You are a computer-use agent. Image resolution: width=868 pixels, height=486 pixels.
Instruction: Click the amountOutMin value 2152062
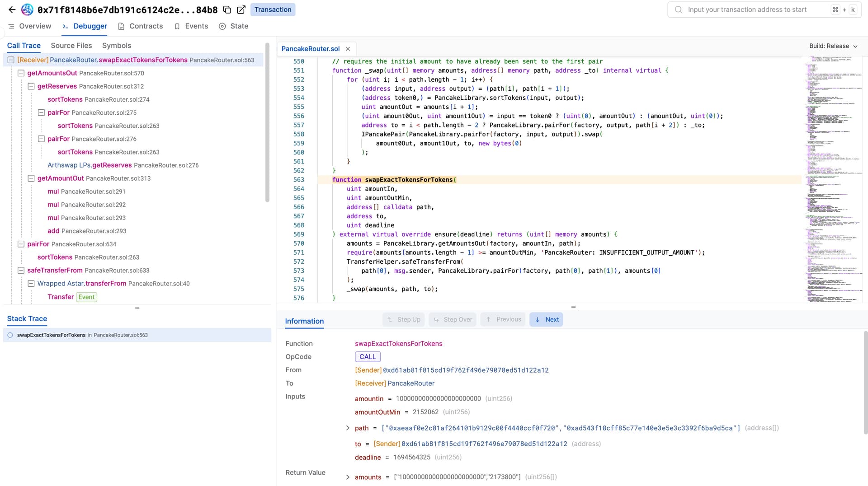(425, 412)
